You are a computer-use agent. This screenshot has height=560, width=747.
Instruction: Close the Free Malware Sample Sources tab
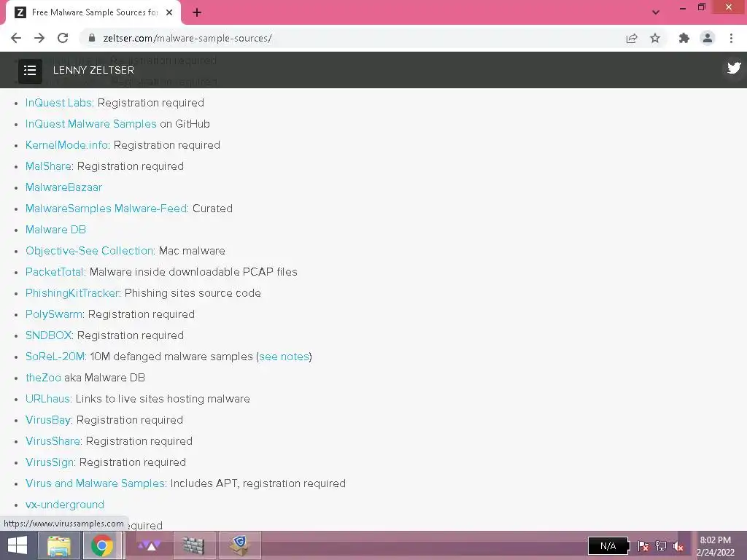pos(169,12)
